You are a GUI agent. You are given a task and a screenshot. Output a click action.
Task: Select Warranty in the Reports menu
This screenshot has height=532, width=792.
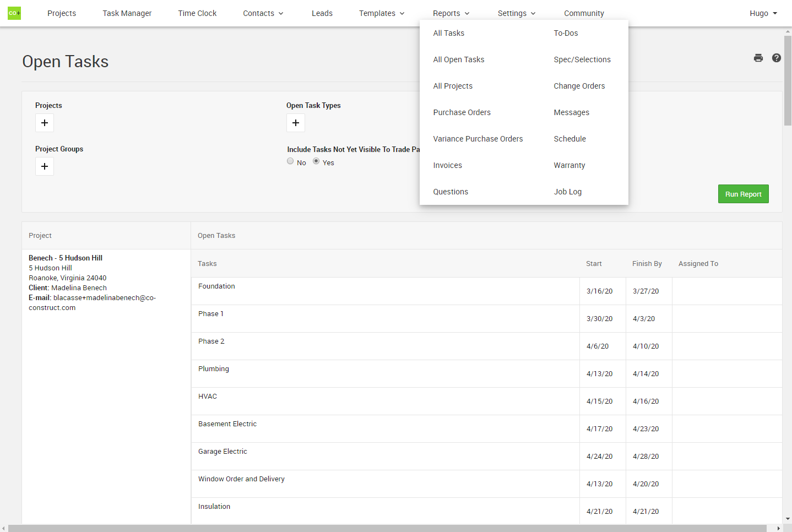pos(569,165)
